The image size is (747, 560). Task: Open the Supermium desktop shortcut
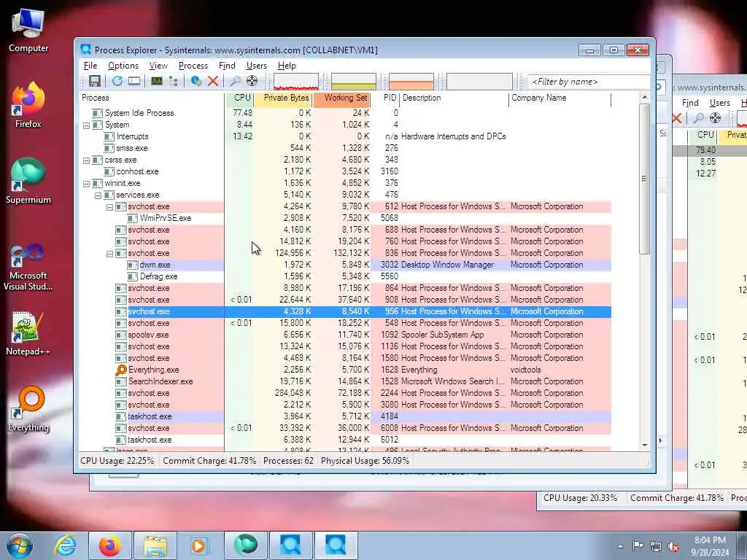coord(28,181)
